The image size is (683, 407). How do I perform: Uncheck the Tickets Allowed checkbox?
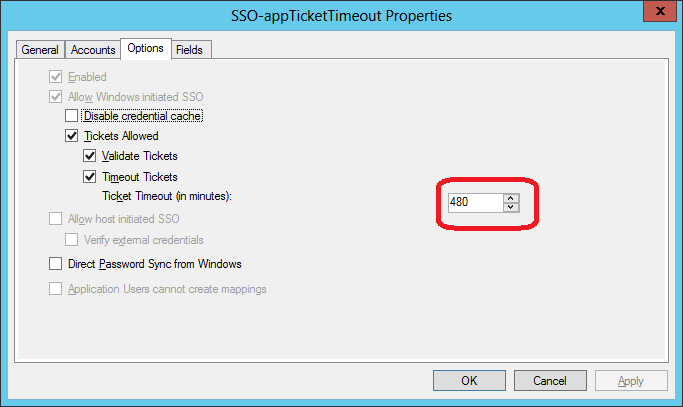71,136
